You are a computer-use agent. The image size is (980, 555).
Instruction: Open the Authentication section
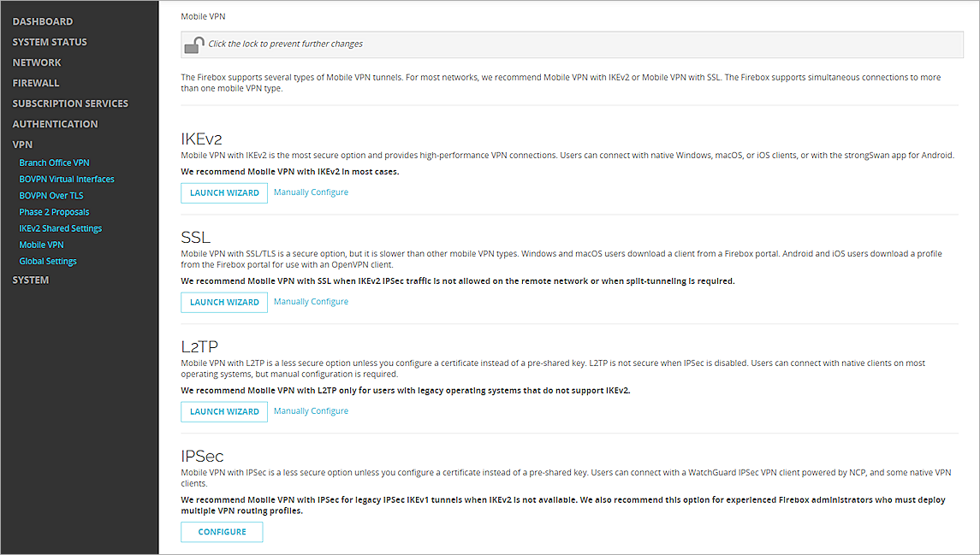pos(55,124)
